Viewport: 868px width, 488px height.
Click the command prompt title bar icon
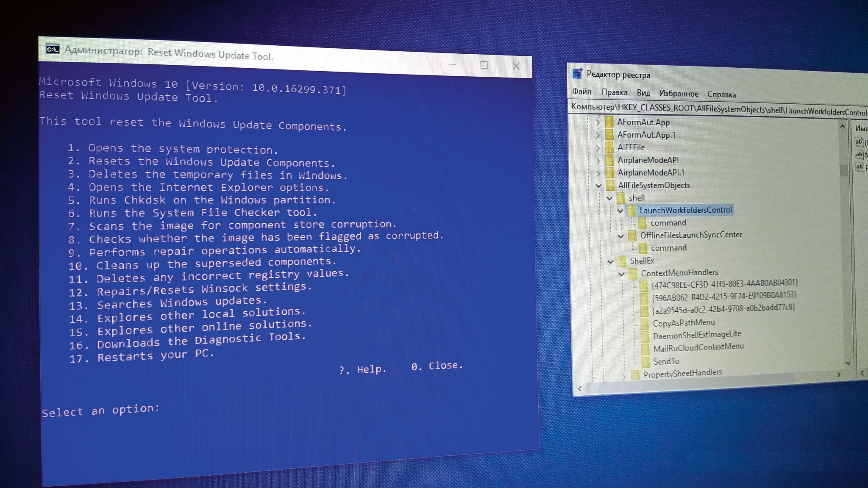(53, 49)
